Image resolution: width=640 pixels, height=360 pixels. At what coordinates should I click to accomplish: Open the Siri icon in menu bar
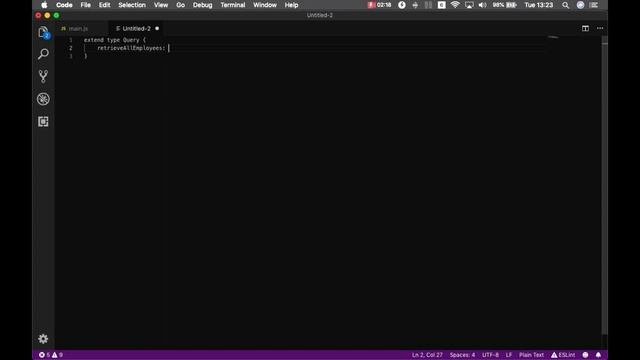(x=580, y=5)
